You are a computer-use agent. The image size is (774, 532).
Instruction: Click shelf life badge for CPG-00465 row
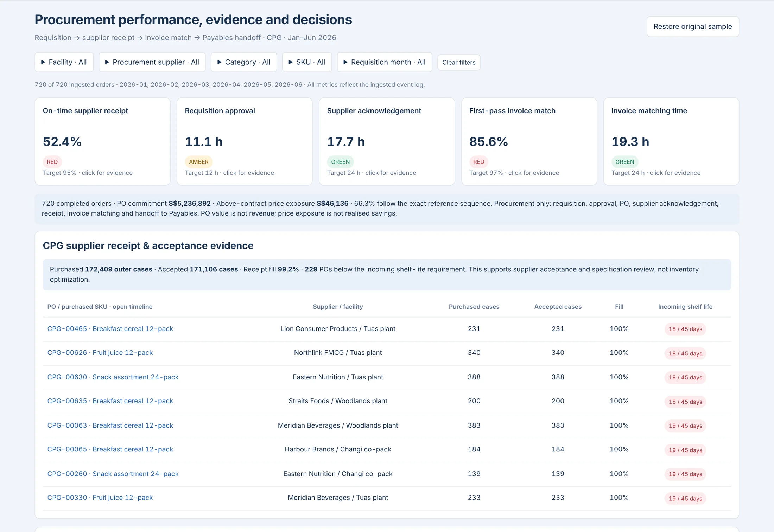(x=685, y=329)
